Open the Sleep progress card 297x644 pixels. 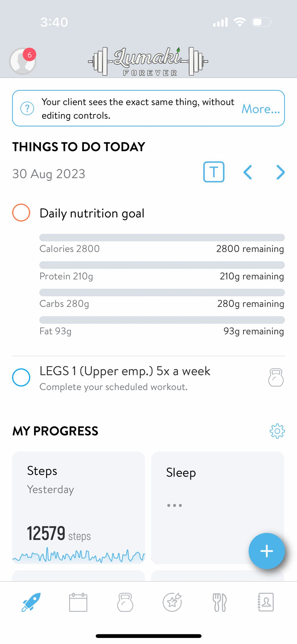point(218,508)
